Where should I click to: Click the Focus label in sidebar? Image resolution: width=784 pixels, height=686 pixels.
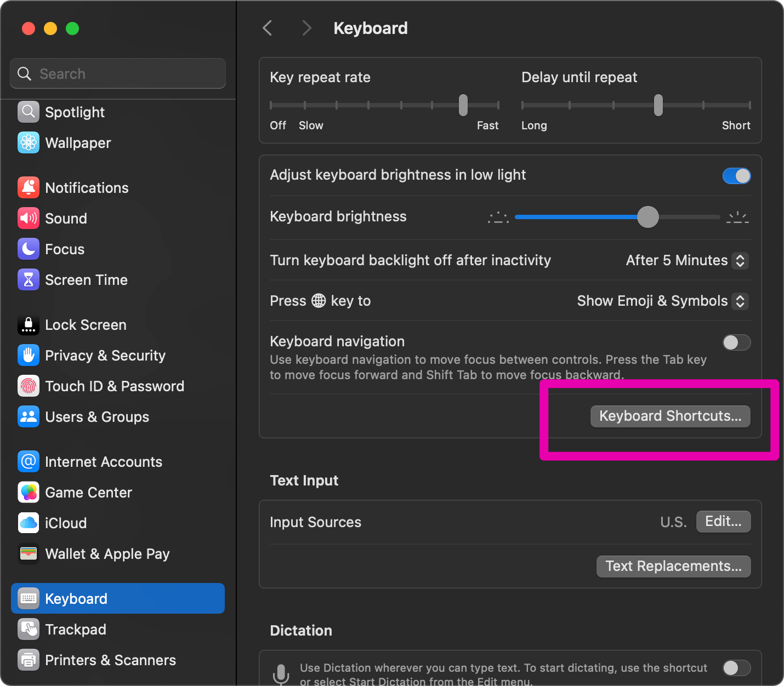click(x=65, y=249)
